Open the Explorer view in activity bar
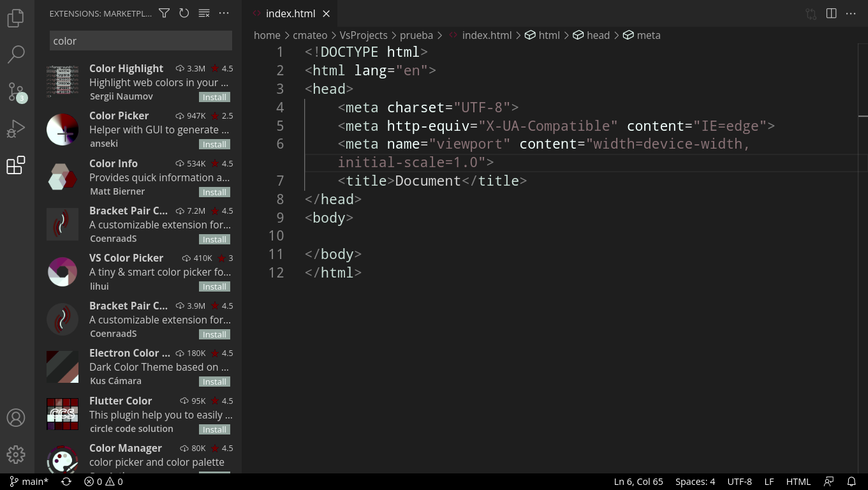The image size is (868, 490). [16, 17]
